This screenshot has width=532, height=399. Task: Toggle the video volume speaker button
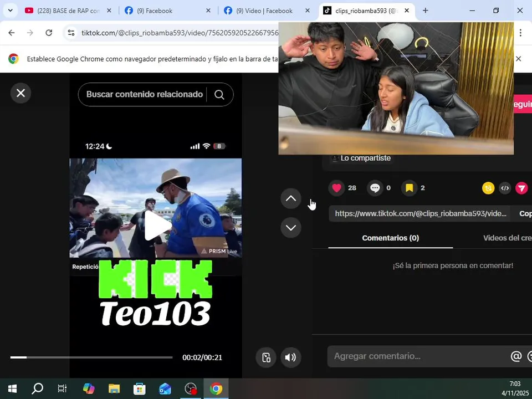coord(291,357)
